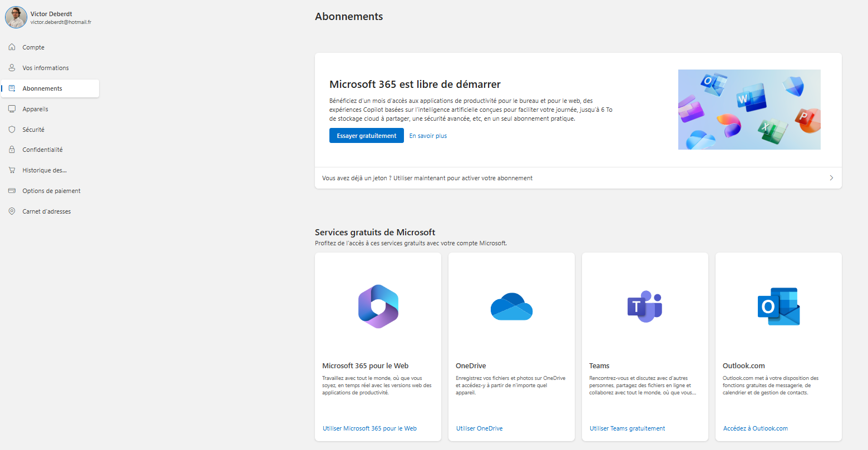
Task: Click the Microsoft 365 logo icon
Action: tap(378, 306)
